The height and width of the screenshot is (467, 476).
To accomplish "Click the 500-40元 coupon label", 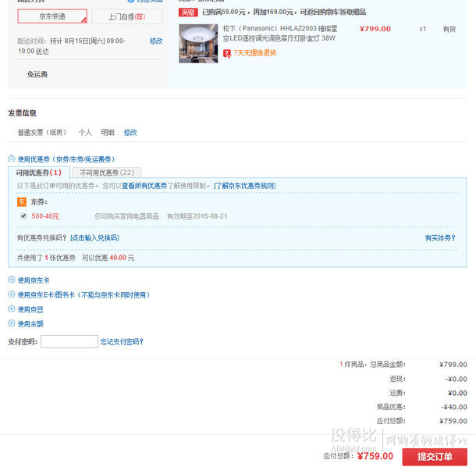I will pos(45,216).
